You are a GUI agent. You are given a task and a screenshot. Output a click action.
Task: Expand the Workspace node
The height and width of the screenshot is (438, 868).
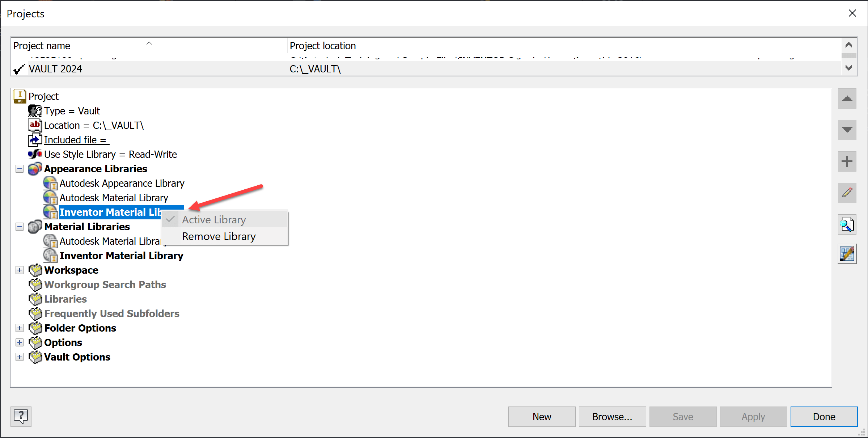20,270
